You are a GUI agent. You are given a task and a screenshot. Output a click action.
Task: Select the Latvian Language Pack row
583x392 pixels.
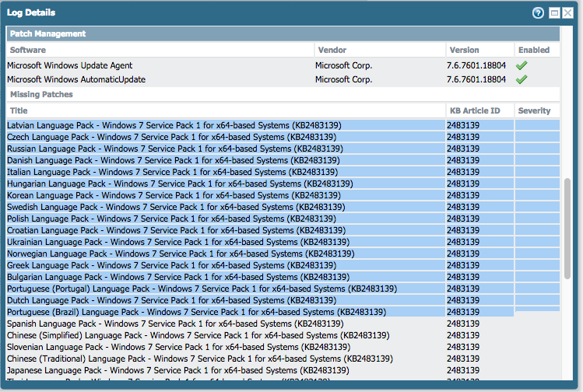point(283,125)
